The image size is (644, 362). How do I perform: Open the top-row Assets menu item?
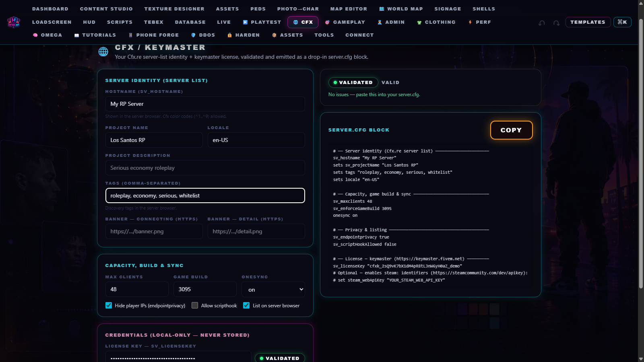click(227, 9)
